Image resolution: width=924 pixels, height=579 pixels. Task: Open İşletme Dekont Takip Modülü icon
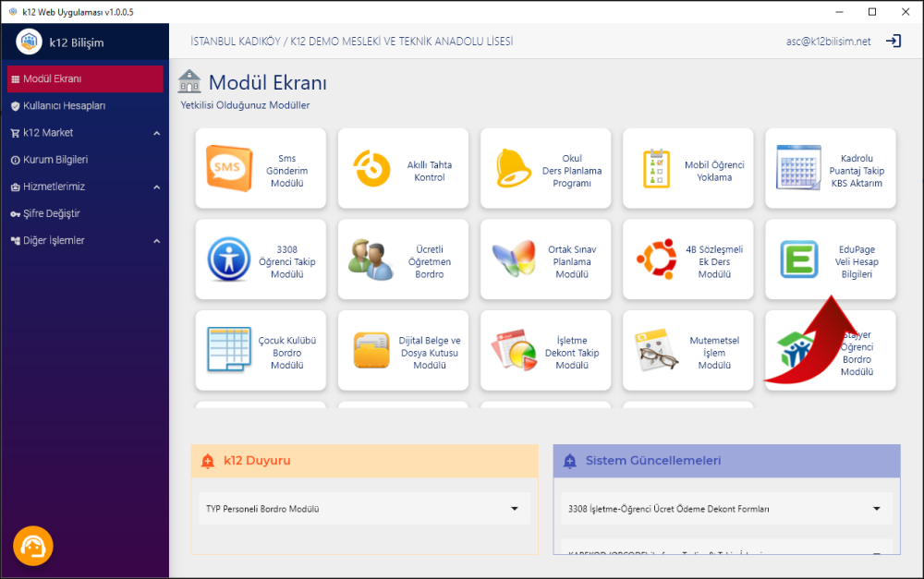coord(514,350)
